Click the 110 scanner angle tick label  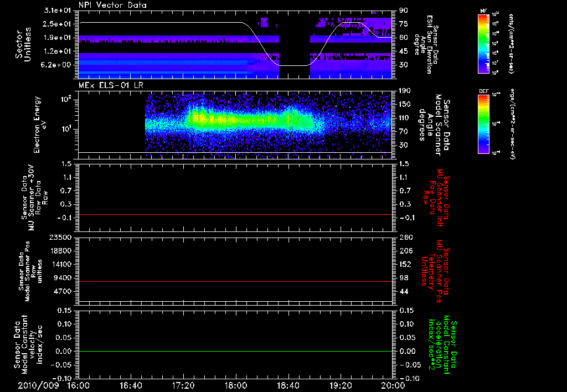coord(405,118)
